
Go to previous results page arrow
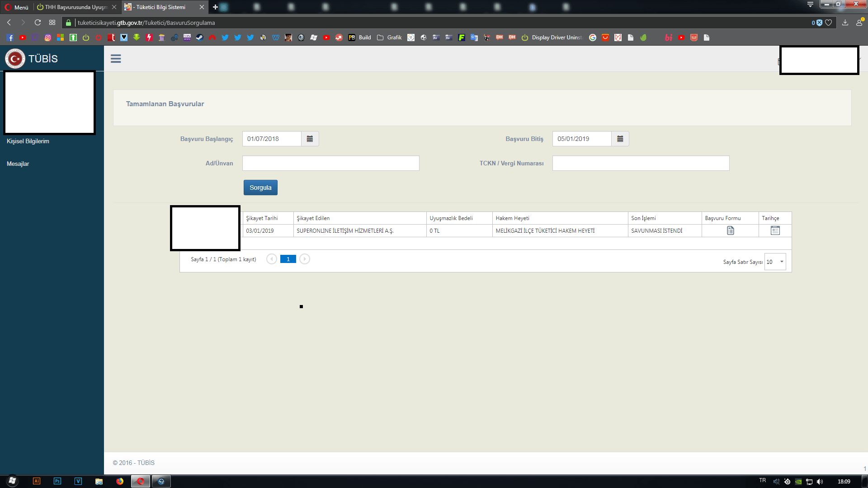click(271, 259)
